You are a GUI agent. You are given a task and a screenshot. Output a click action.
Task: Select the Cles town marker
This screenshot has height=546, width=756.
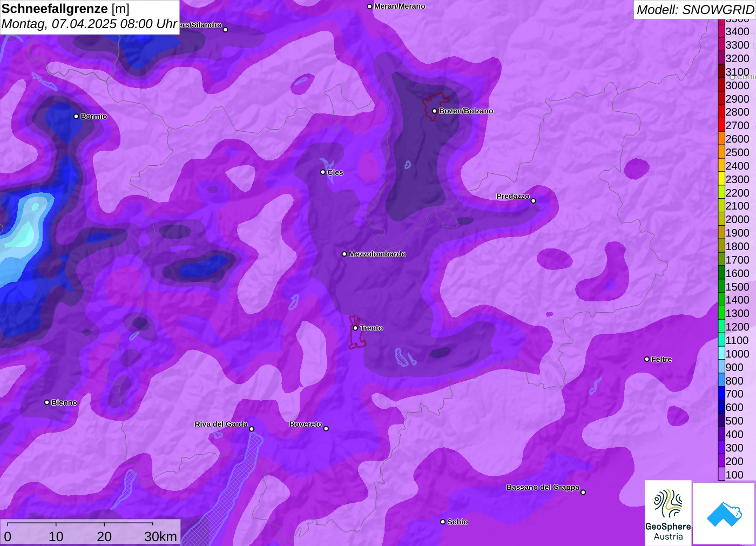(323, 172)
